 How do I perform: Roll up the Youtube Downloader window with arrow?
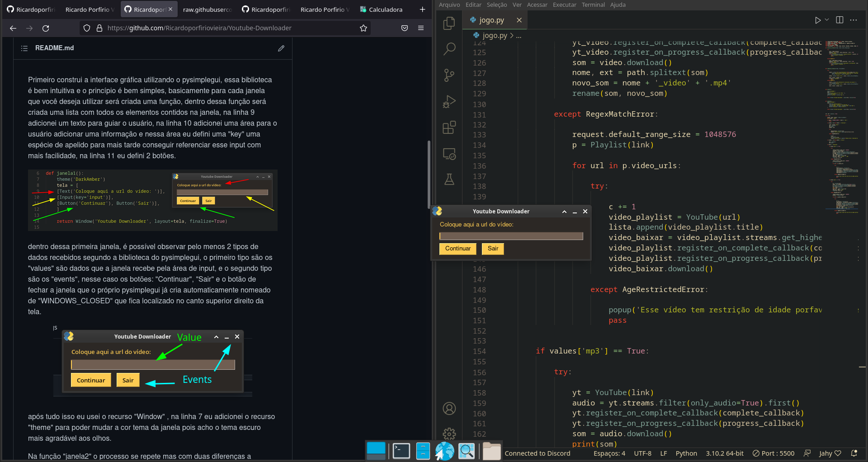(x=564, y=212)
